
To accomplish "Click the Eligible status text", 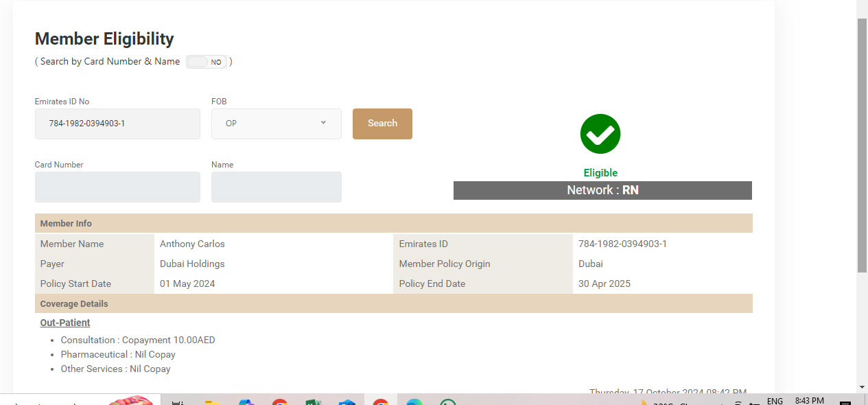I will pyautogui.click(x=600, y=173).
